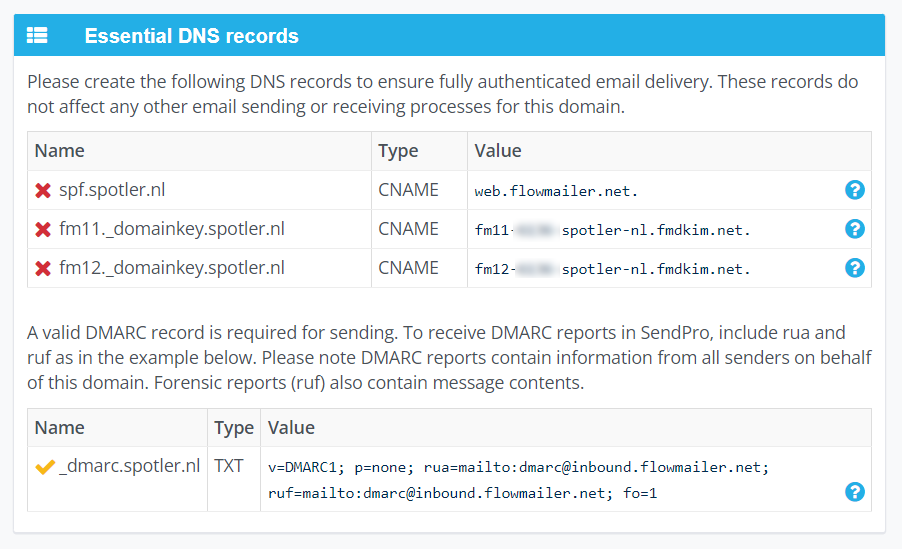
Task: Click the Essential DNS records header title
Action: click(191, 36)
